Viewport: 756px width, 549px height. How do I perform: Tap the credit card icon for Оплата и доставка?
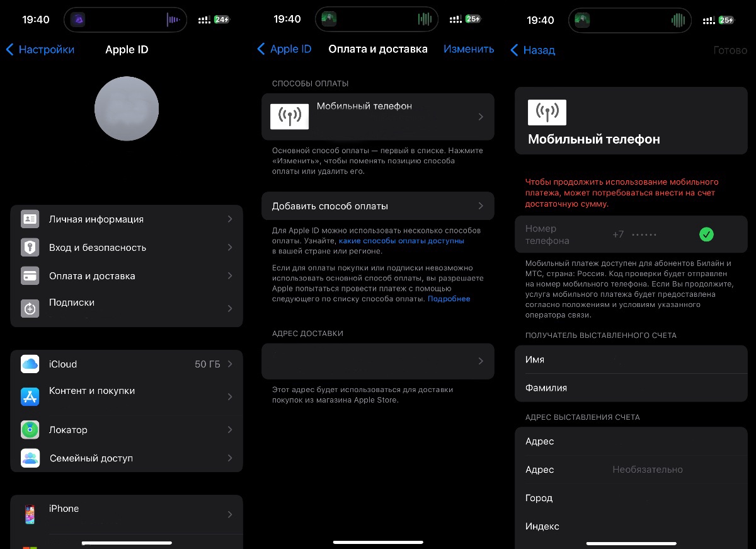tap(30, 276)
